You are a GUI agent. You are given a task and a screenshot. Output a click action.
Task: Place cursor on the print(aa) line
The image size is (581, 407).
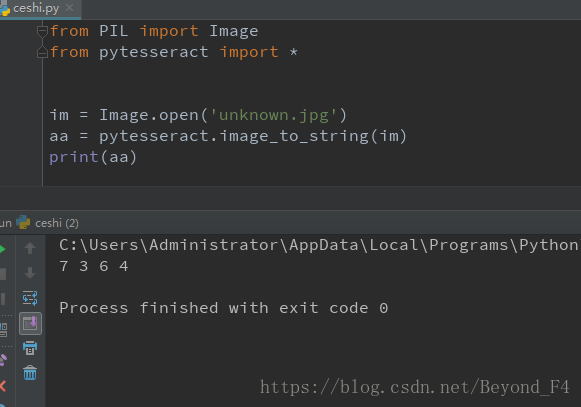(93, 157)
